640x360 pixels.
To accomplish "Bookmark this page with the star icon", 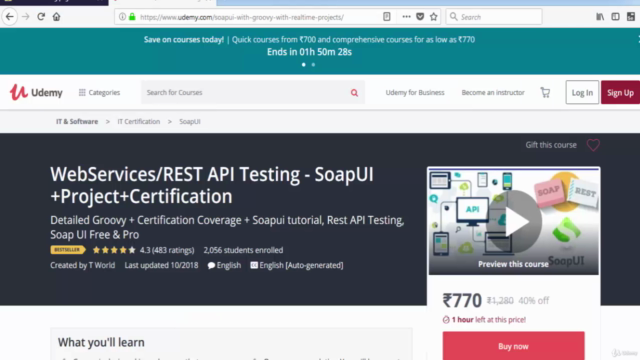I will 433,17.
